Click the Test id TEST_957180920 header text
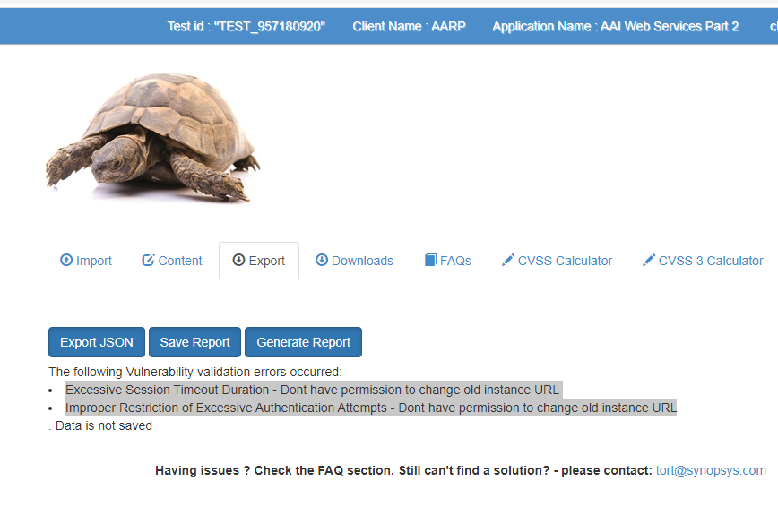The image size is (778, 532). (246, 26)
